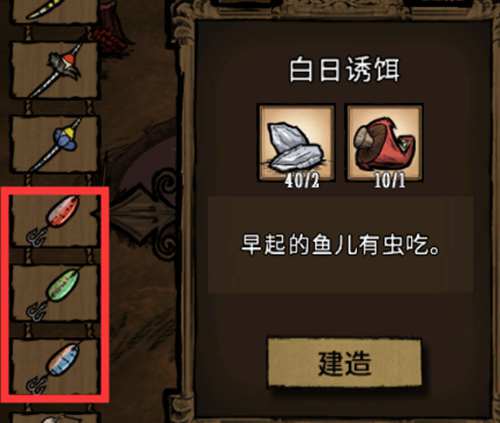The height and width of the screenshot is (423, 500).
Task: Click the red wobster ingredient slot showing 10/1
Action: coord(385,143)
